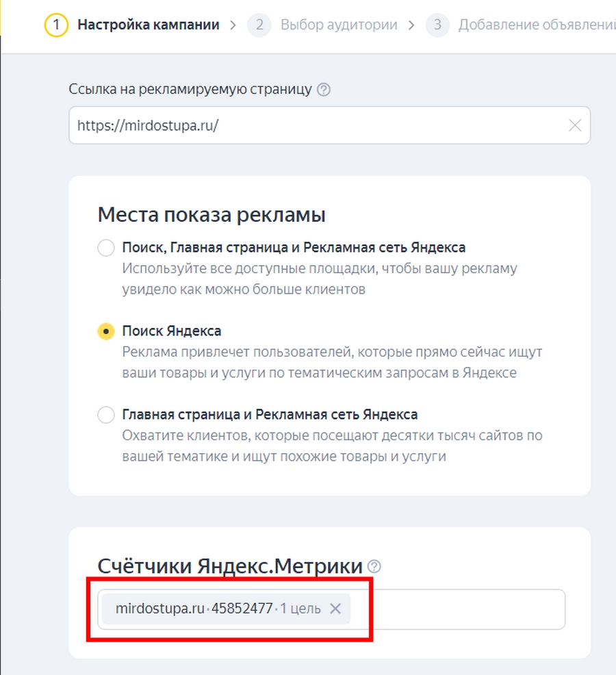
Task: Click the step 3 number circle
Action: click(x=437, y=25)
